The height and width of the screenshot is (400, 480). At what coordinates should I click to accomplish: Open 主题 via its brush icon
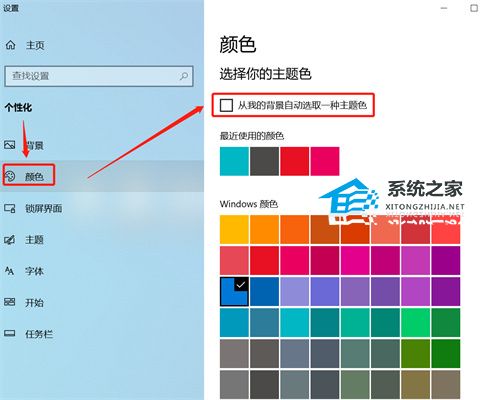(x=9, y=240)
